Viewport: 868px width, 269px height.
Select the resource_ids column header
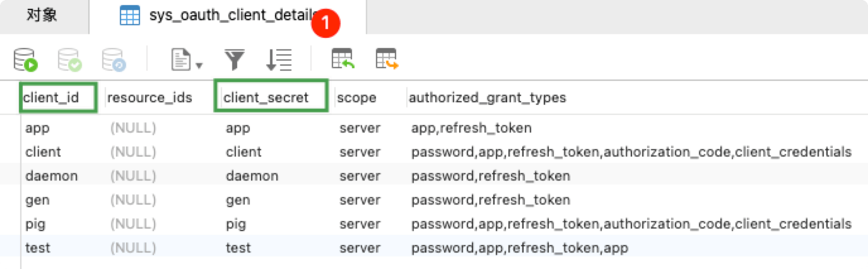150,98
